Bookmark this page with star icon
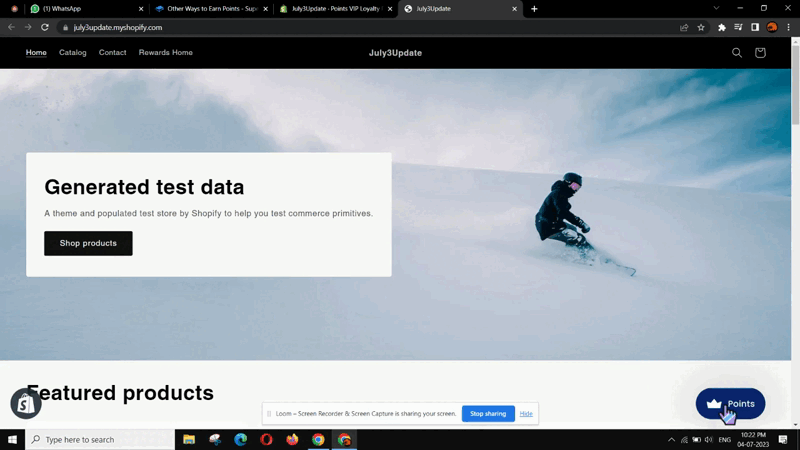Viewport: 800px width, 450px height. [x=701, y=27]
